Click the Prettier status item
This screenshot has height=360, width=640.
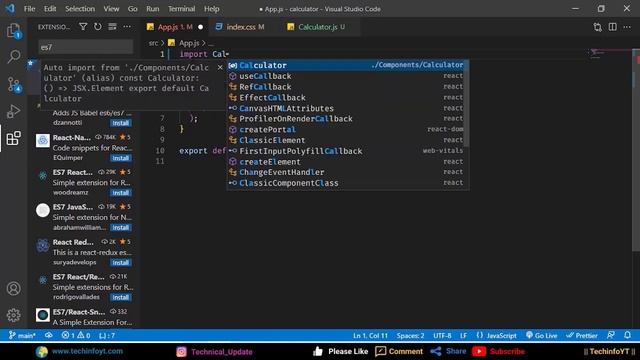point(582,336)
